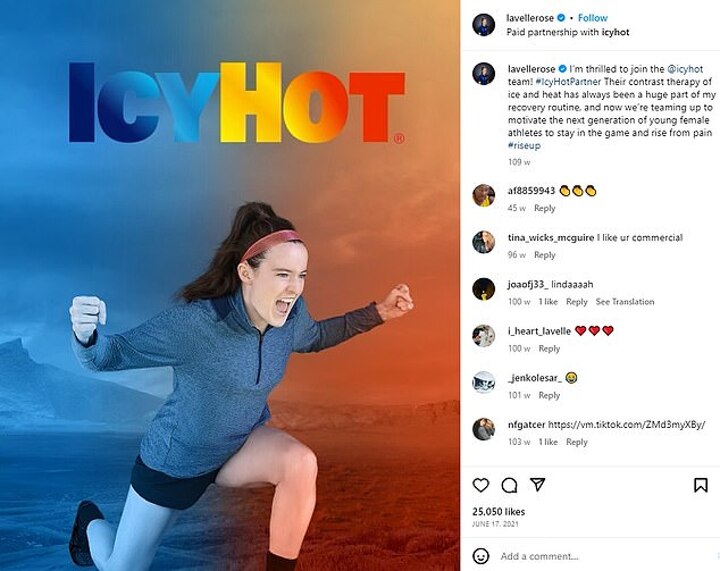Reply to tina_wicks_mcguire's comment
This screenshot has height=571, width=720.
(x=545, y=255)
